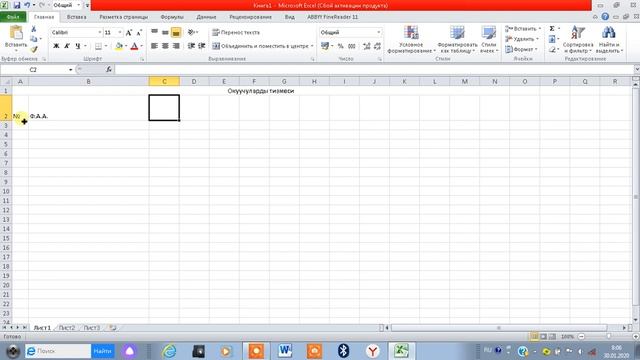This screenshot has height=360, width=640.
Task: Open Find and Select (Найти и выделить)
Action: (609, 39)
